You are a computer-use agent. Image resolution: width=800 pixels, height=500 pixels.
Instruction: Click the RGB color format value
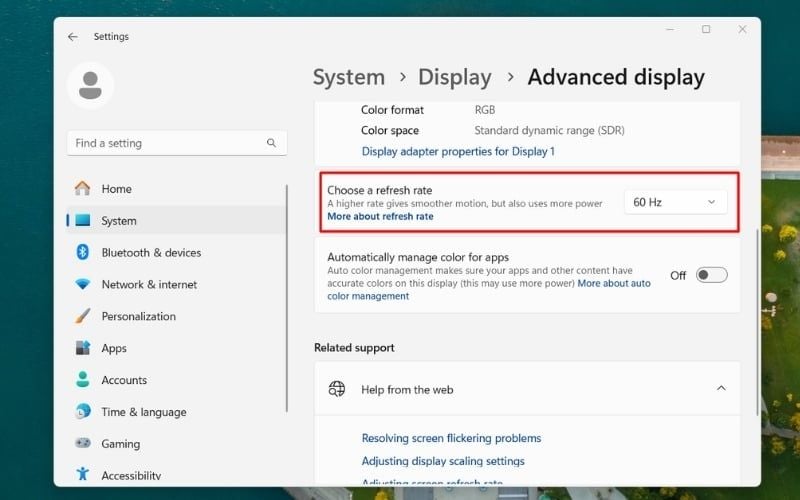coord(485,110)
